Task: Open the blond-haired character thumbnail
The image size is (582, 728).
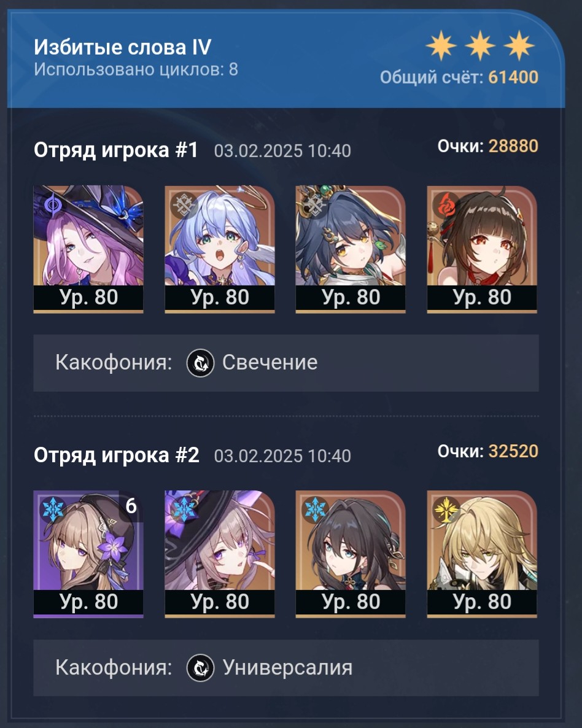Action: (482, 554)
